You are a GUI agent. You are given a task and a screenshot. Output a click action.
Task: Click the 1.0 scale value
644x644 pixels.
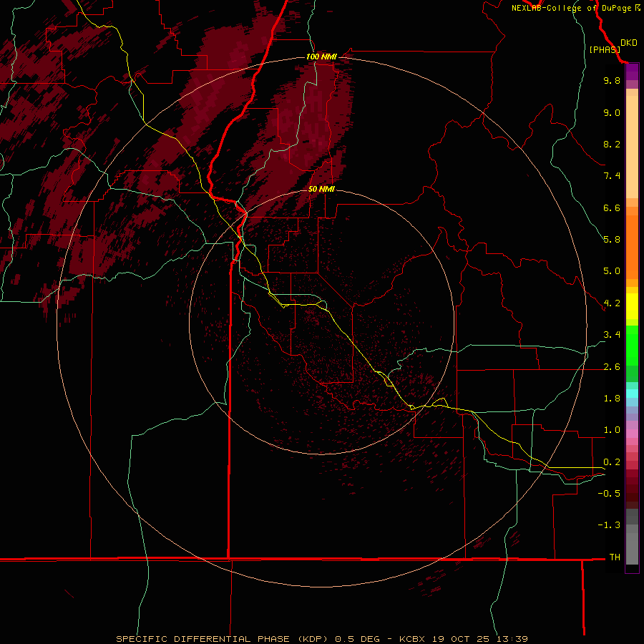coord(612,430)
